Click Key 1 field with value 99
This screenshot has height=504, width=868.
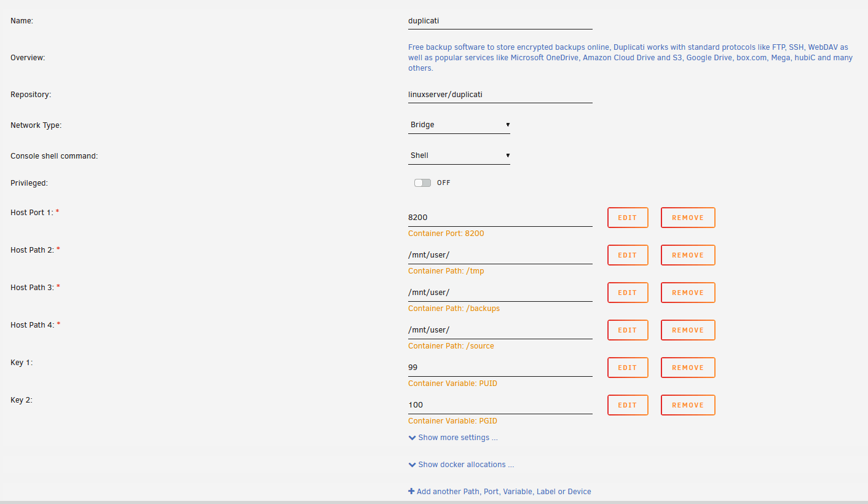click(500, 368)
